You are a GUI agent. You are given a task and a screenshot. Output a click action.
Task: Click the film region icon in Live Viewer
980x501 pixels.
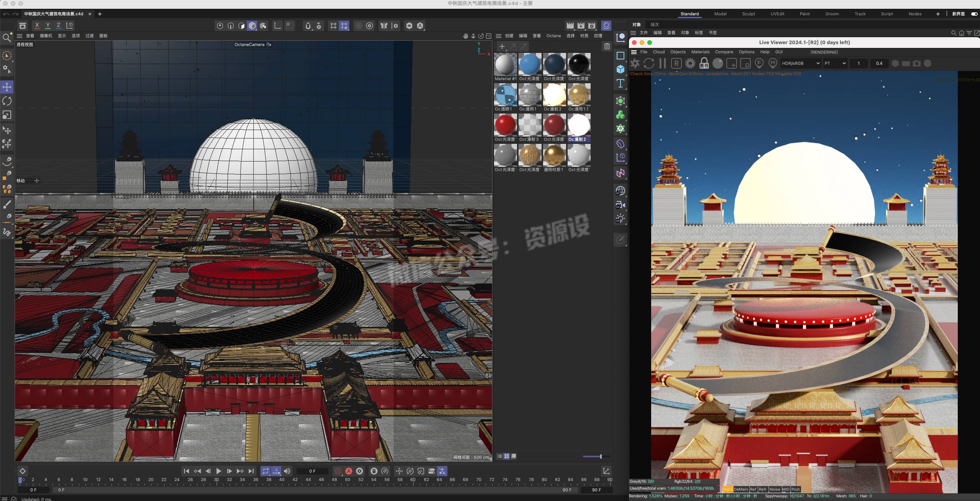(x=745, y=63)
